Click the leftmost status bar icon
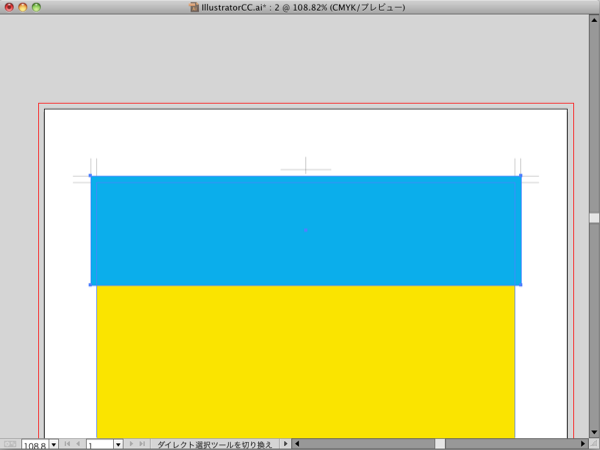This screenshot has height=450, width=600. tap(10, 444)
